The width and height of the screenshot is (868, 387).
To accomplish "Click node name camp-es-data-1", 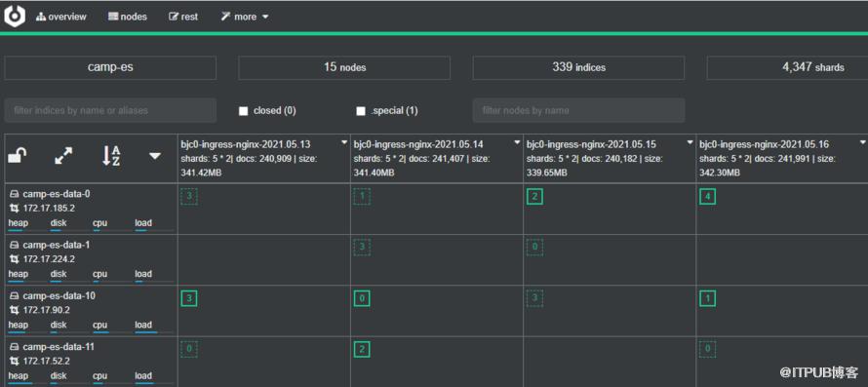I will point(55,245).
